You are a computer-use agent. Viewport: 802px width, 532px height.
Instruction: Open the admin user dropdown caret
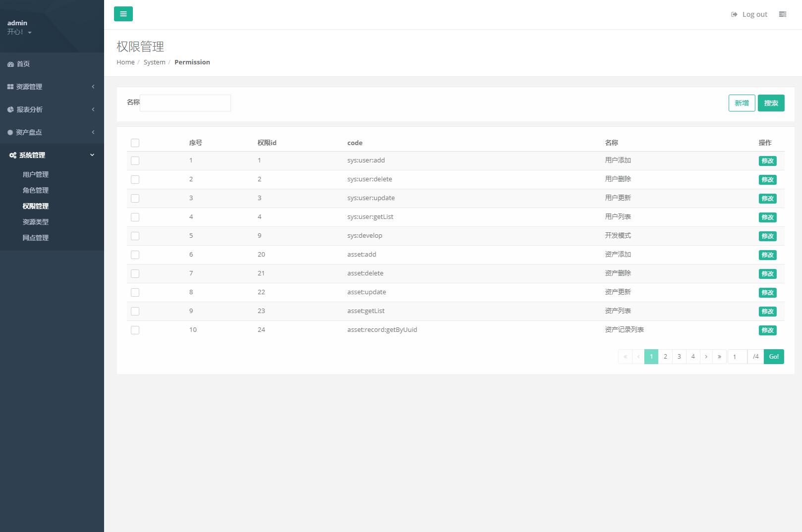tap(30, 33)
